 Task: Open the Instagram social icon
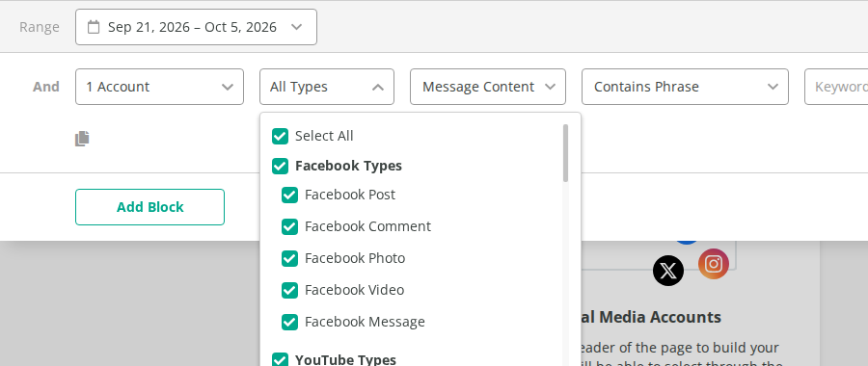[x=714, y=264]
